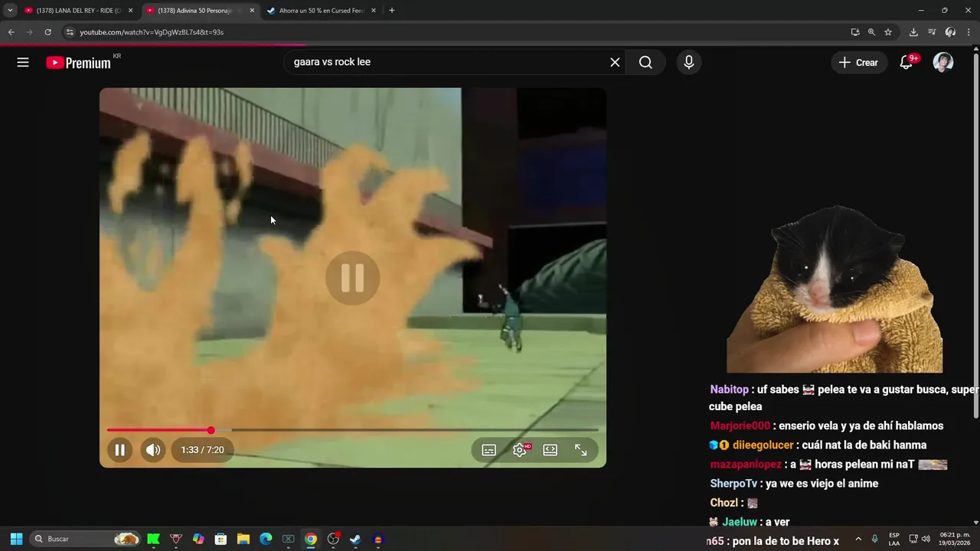The image size is (980, 551).
Task: Open Xbox Game Bar taskbar icon
Action: [x=288, y=539]
